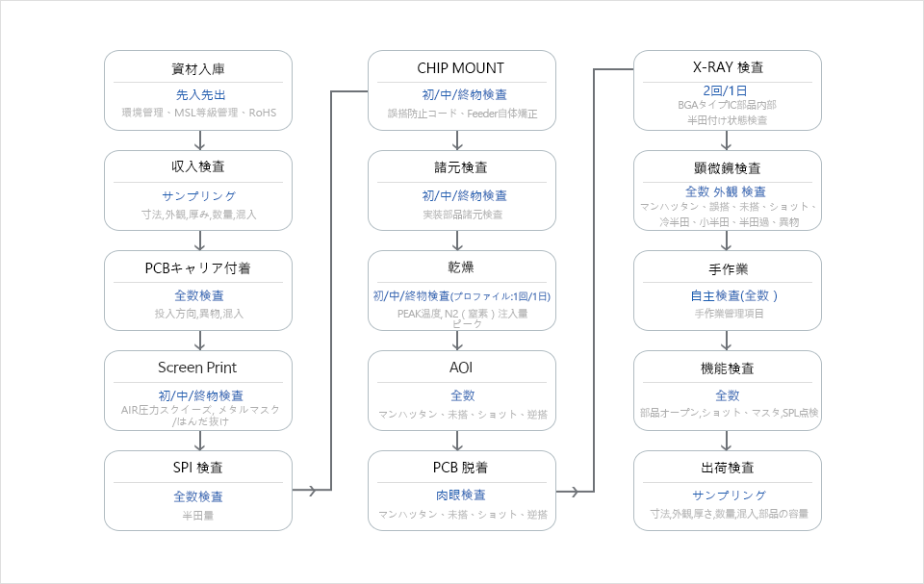Click the 収入検査 step heading
This screenshot has height=584, width=924.
point(197,169)
